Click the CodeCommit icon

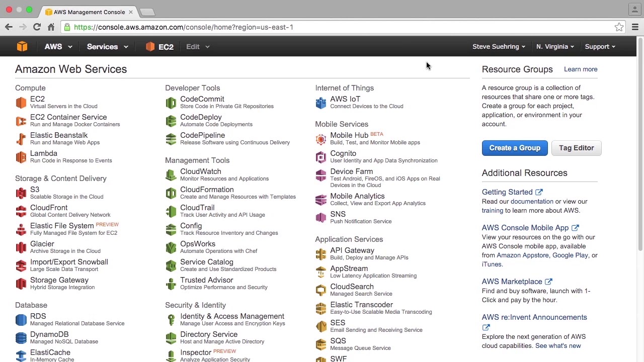point(171,103)
